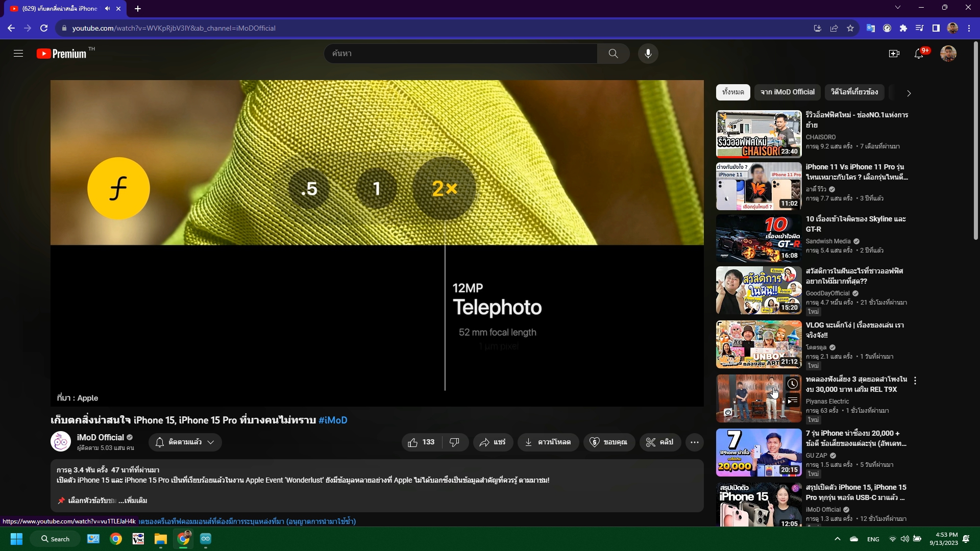Mute the tab audio speaker icon

[x=107, y=9]
